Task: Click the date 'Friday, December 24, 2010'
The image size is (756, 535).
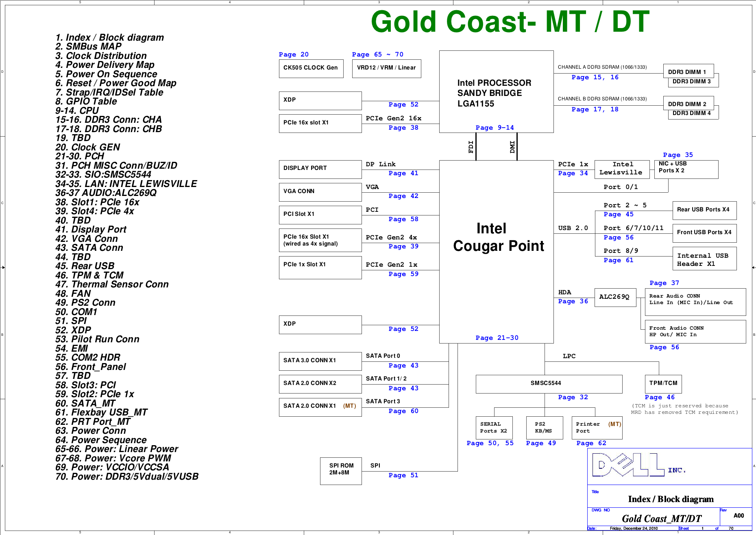Action: click(634, 528)
